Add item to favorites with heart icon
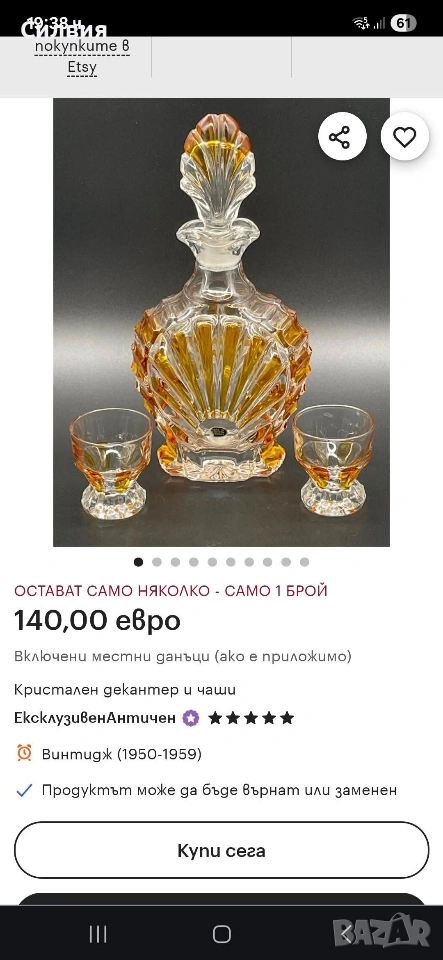 (404, 137)
